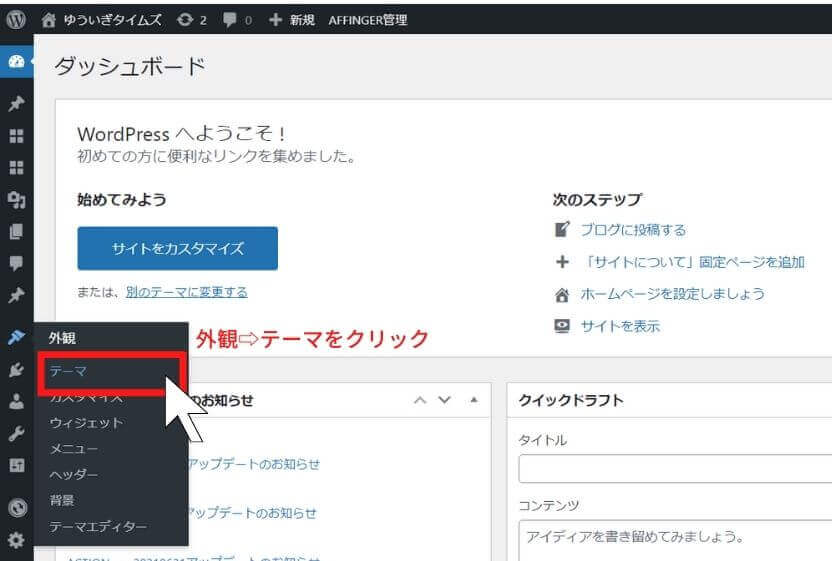Open the second アップデートのお知らせ link
The image size is (832, 561).
point(252,513)
